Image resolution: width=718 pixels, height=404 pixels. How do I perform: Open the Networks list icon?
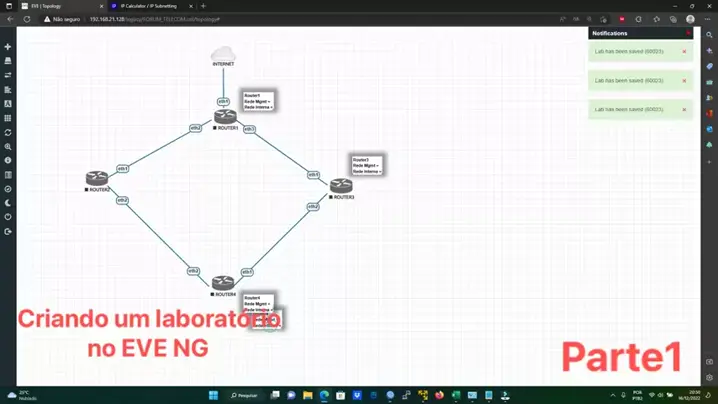(x=8, y=75)
